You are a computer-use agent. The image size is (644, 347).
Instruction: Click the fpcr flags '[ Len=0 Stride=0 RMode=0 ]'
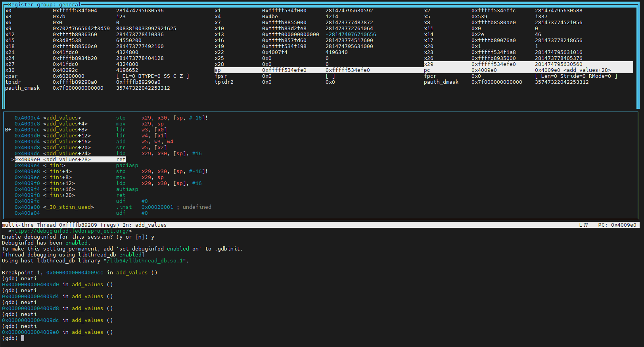pos(576,76)
